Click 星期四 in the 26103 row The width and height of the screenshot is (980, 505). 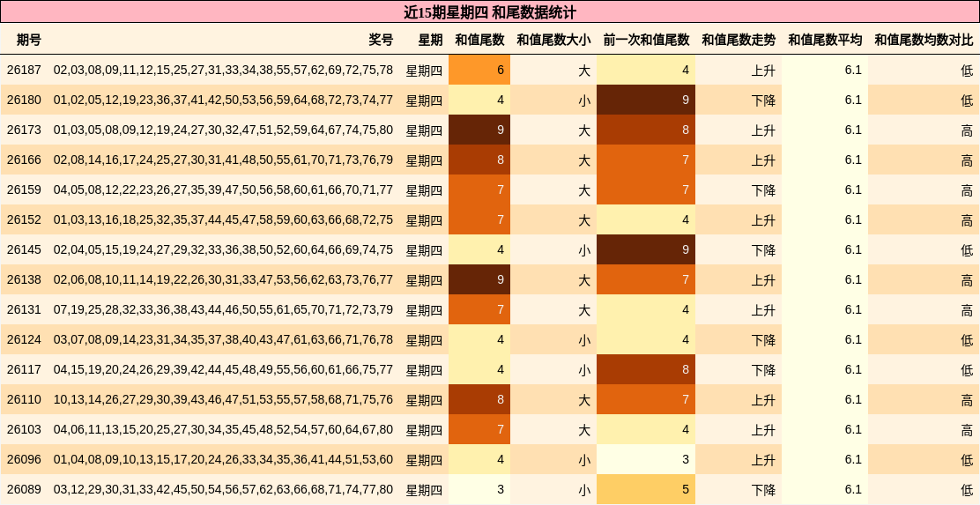[x=425, y=430]
